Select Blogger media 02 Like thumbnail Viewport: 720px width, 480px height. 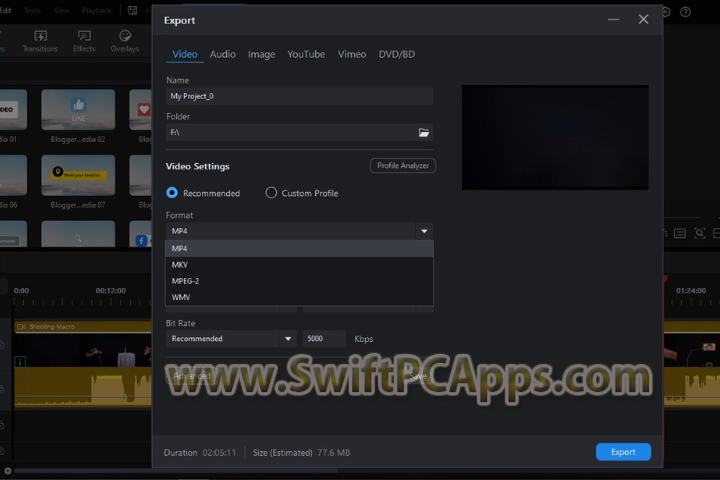tap(78, 110)
